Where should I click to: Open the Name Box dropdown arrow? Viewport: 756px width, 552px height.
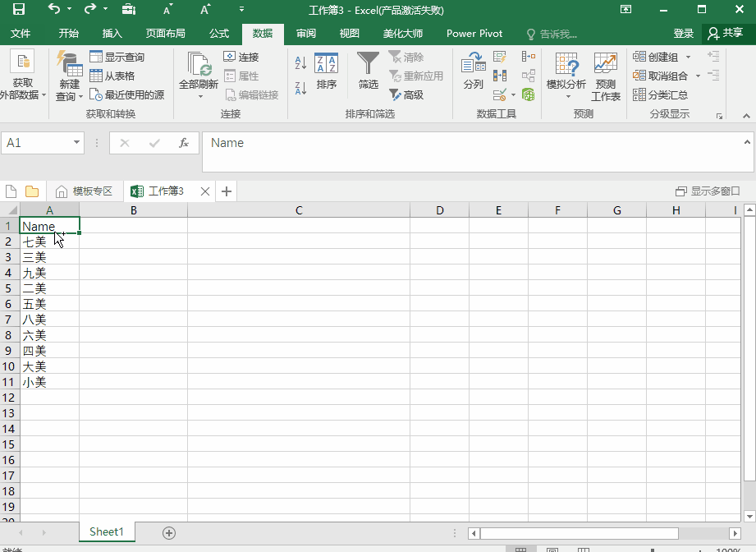click(x=76, y=142)
